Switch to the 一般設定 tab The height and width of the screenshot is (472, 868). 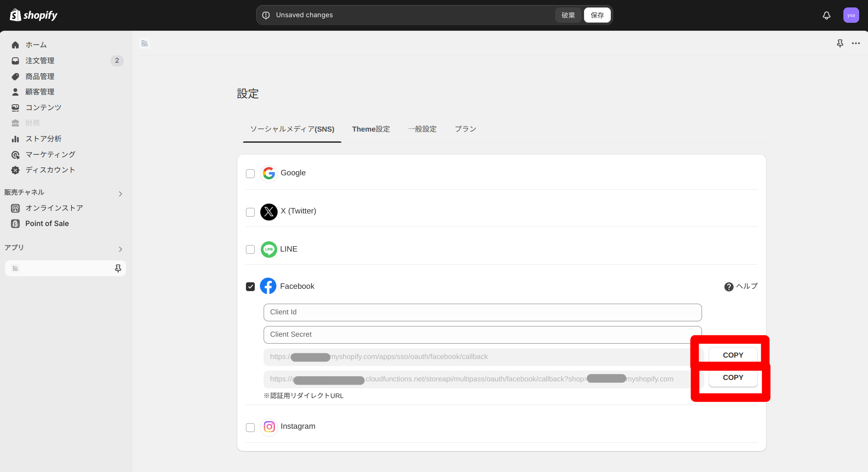point(422,129)
